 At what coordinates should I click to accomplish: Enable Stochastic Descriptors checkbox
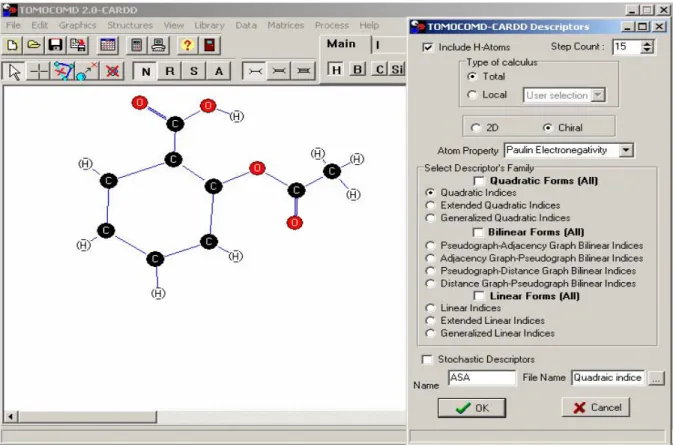[x=427, y=359]
